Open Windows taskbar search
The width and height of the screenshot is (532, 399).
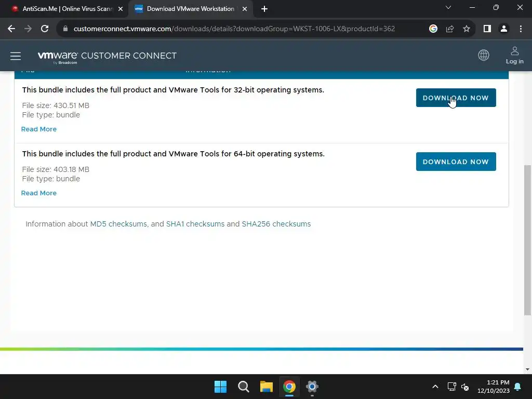pyautogui.click(x=243, y=387)
